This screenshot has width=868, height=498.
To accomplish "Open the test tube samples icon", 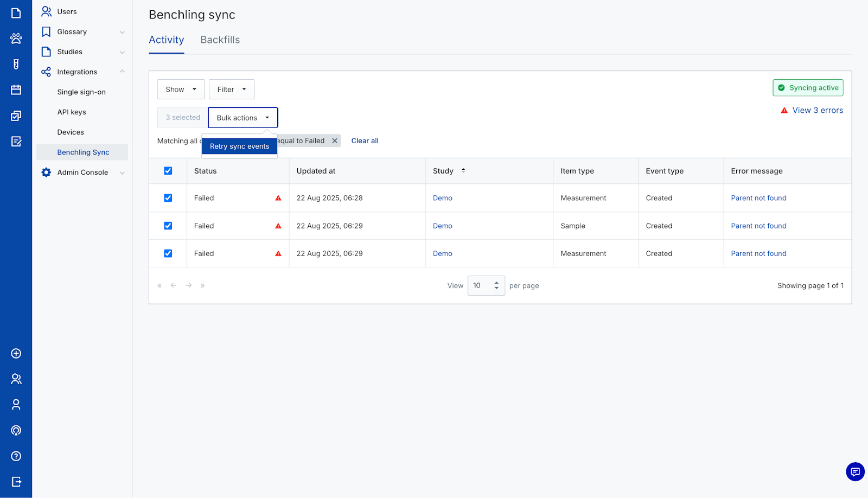I will (16, 65).
